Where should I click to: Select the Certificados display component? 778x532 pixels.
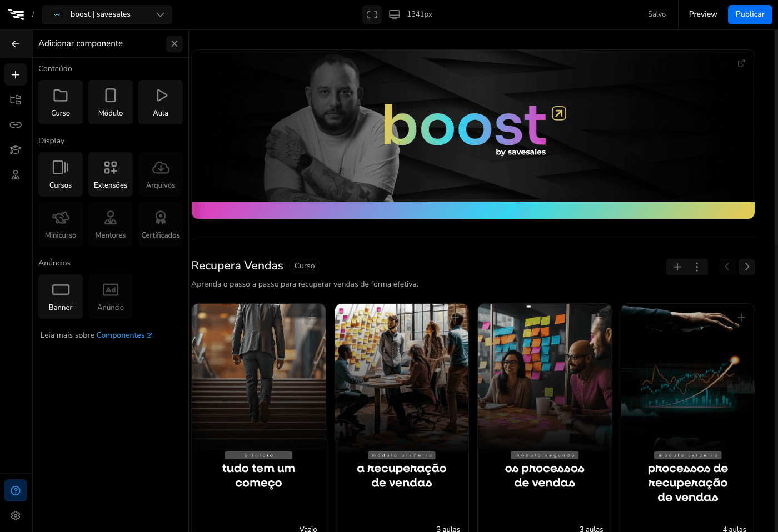click(x=161, y=224)
